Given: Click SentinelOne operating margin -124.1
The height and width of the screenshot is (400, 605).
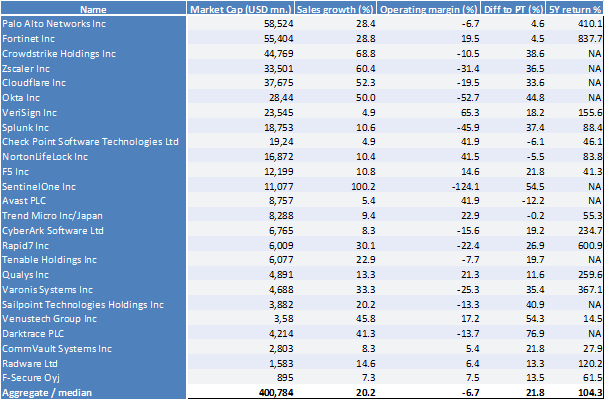Looking at the screenshot, I should 466,187.
